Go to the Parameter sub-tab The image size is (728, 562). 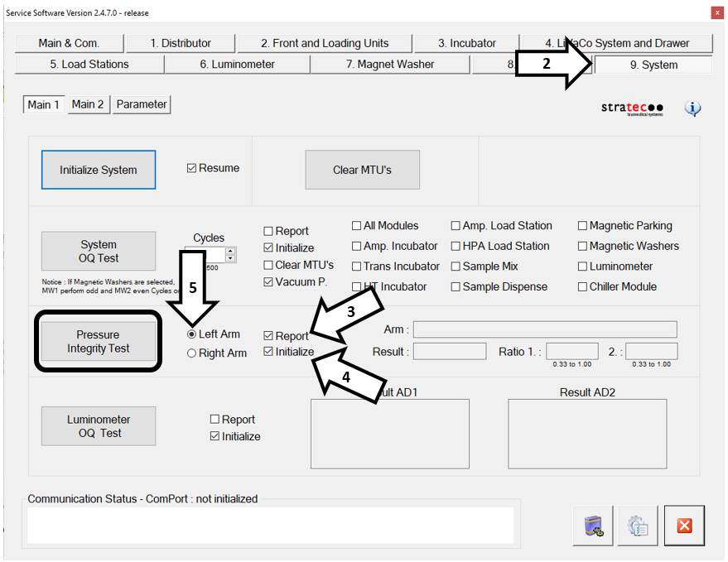point(142,104)
